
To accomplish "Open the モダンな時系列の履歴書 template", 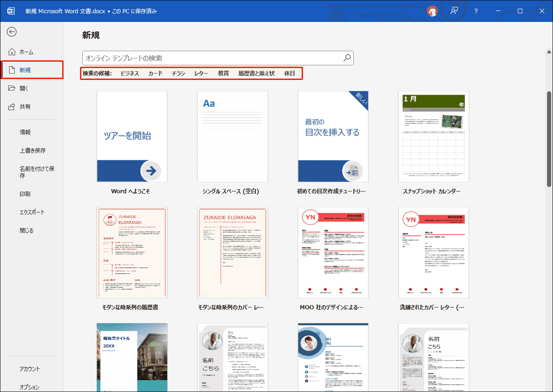I will 132,252.
